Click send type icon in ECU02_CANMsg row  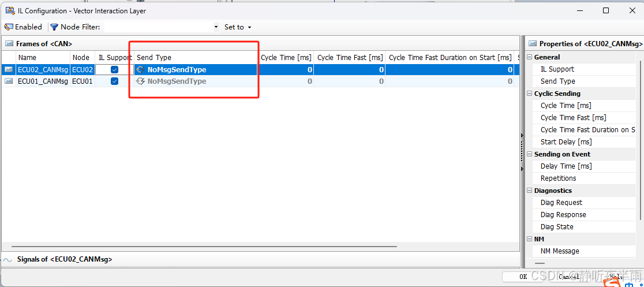tap(140, 69)
